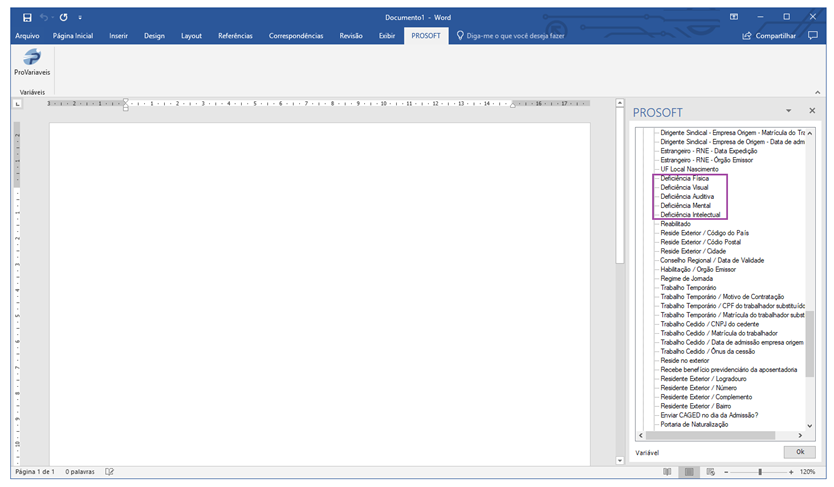The height and width of the screenshot is (487, 834).
Task: Click variable list scroll up arrow
Action: coord(810,133)
